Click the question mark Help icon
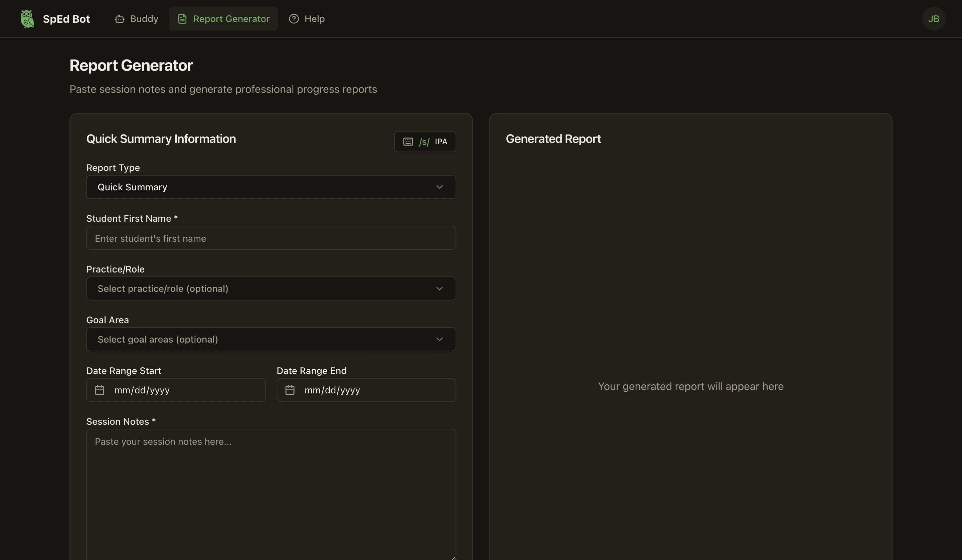The height and width of the screenshot is (560, 962). pos(294,18)
